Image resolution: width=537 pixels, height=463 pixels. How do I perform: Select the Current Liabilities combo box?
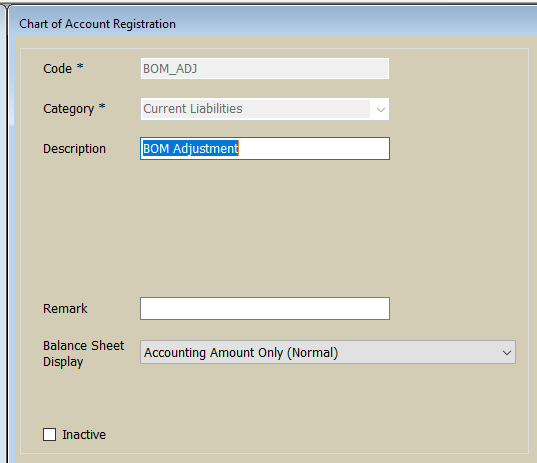click(x=264, y=109)
